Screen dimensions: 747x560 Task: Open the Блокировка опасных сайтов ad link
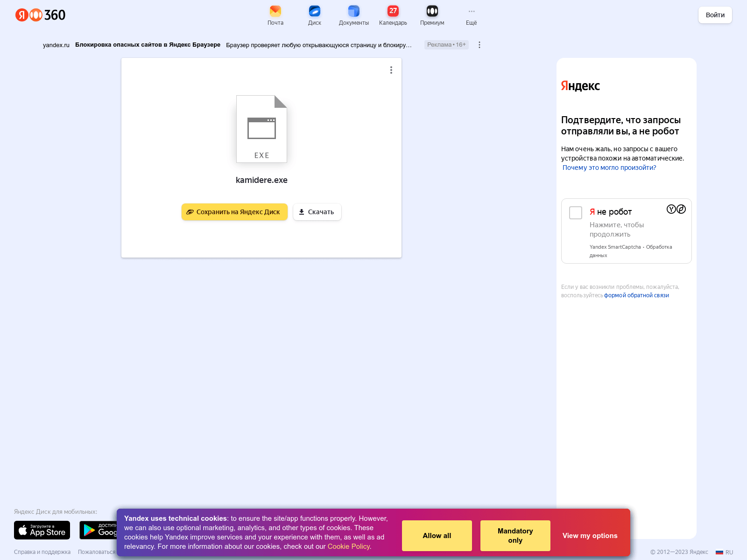148,45
